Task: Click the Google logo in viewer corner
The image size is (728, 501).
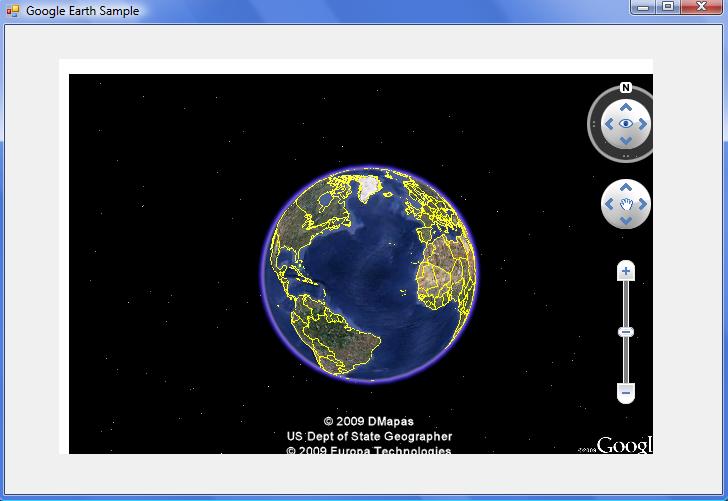Action: (x=624, y=445)
